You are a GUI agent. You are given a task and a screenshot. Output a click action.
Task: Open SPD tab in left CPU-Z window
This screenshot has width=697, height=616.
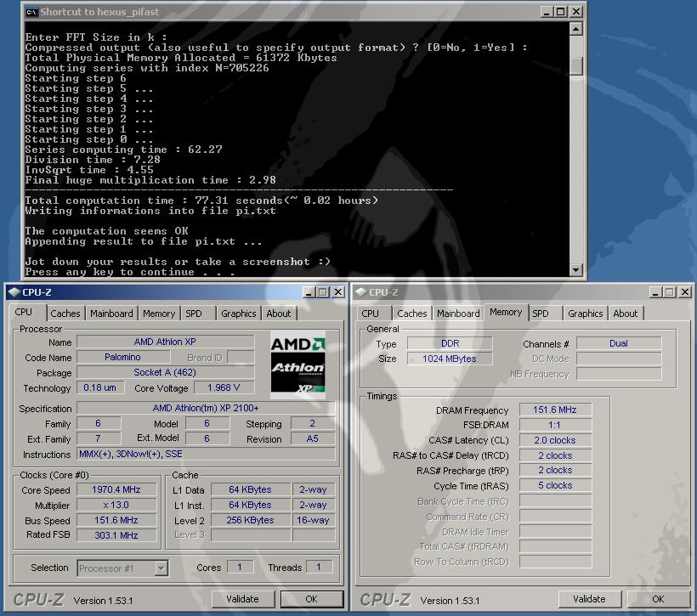(x=194, y=314)
